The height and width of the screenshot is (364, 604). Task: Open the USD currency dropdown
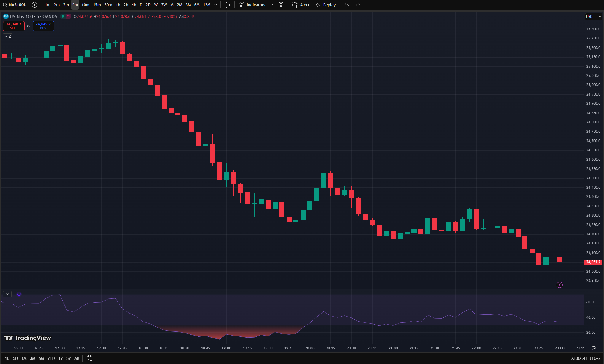pos(593,16)
